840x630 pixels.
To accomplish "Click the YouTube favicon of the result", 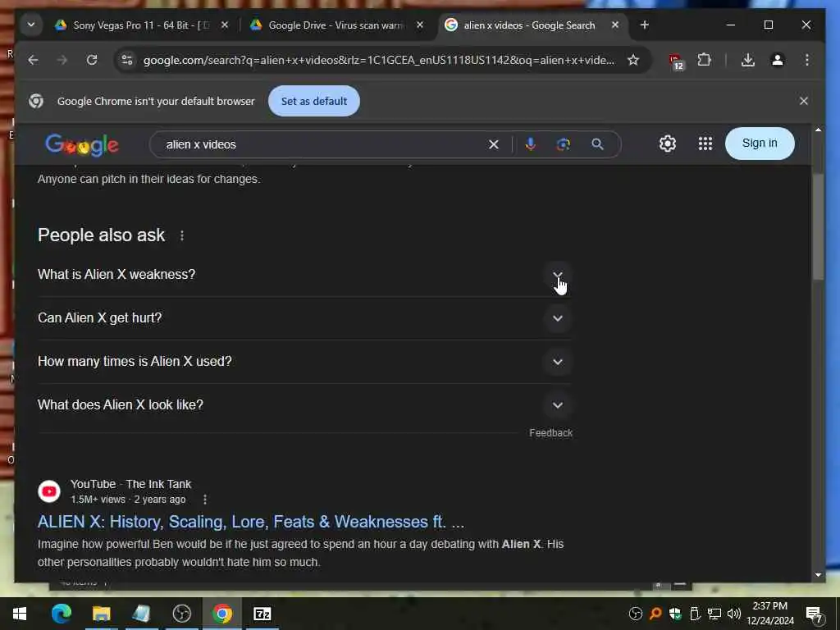I will click(x=49, y=491).
